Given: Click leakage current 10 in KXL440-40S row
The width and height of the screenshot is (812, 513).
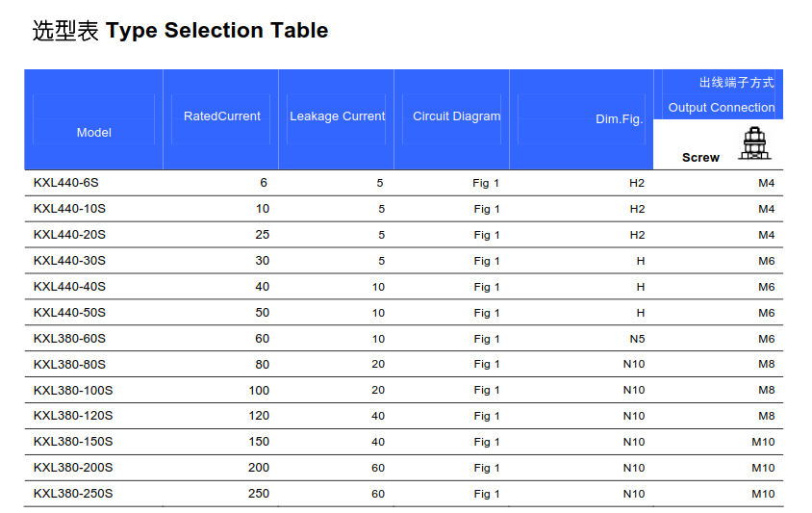Looking at the screenshot, I should pos(378,287).
